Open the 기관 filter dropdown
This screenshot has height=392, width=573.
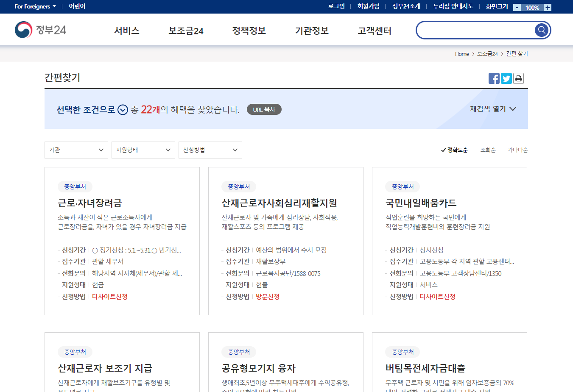pyautogui.click(x=76, y=150)
